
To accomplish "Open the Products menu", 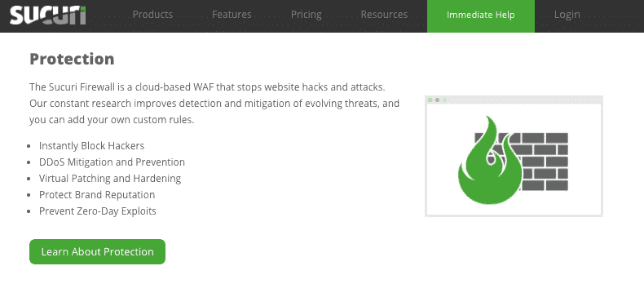I will coord(152,15).
